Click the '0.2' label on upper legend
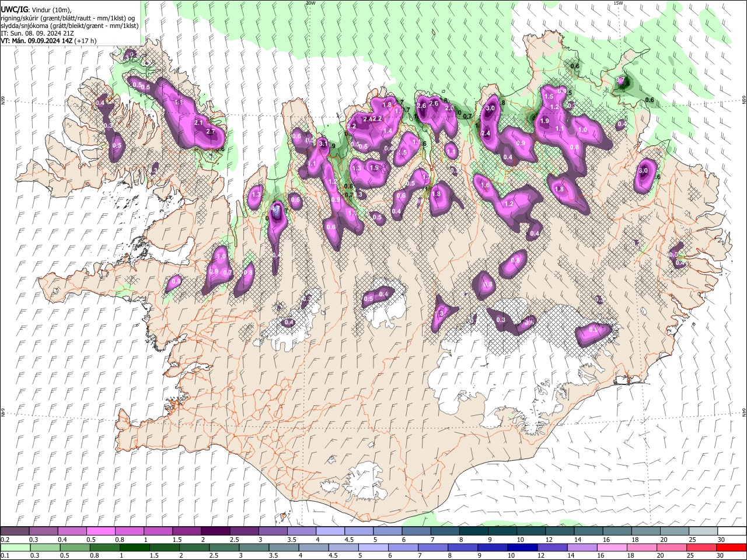Image resolution: width=747 pixels, height=560 pixels. [5, 540]
